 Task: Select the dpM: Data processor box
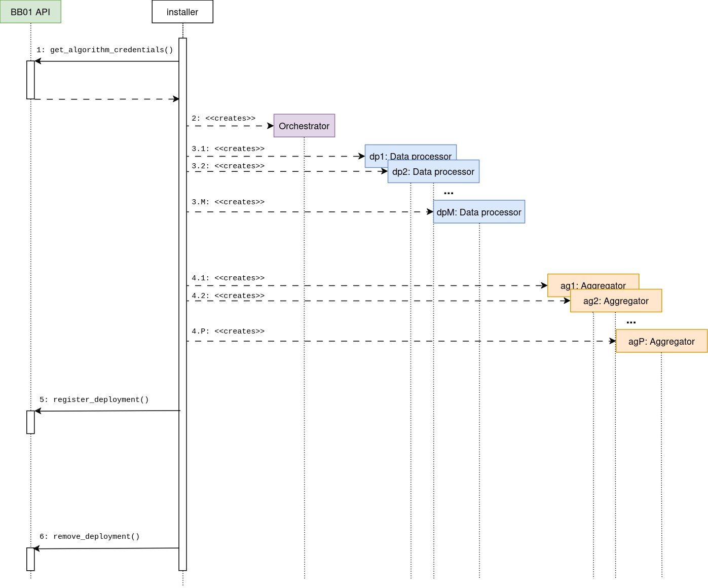(479, 212)
